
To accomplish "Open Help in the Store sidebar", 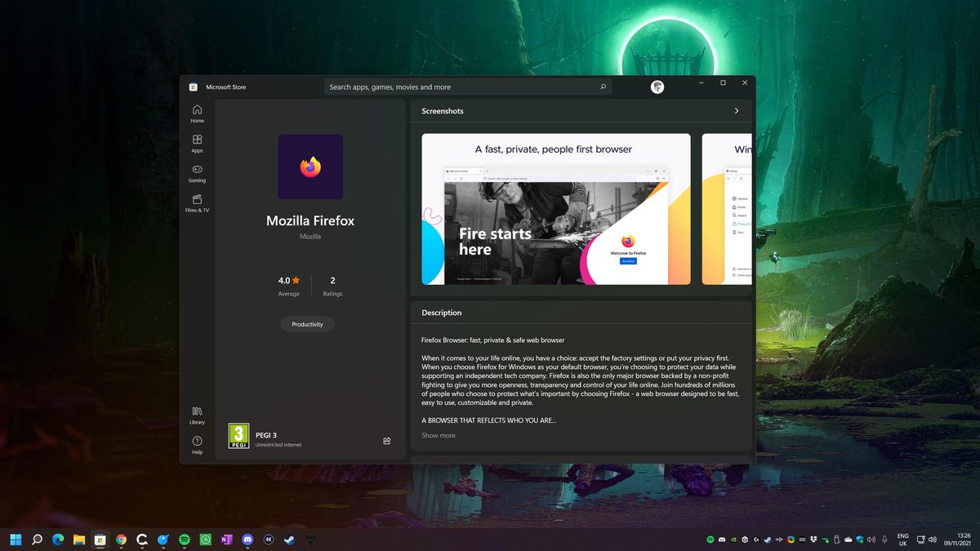I will (x=197, y=445).
